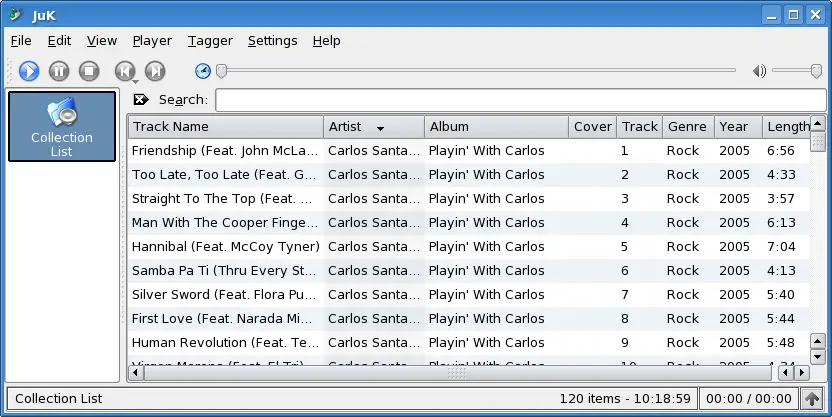Sort tracks by Track Name header
The image size is (832, 417).
click(225, 127)
